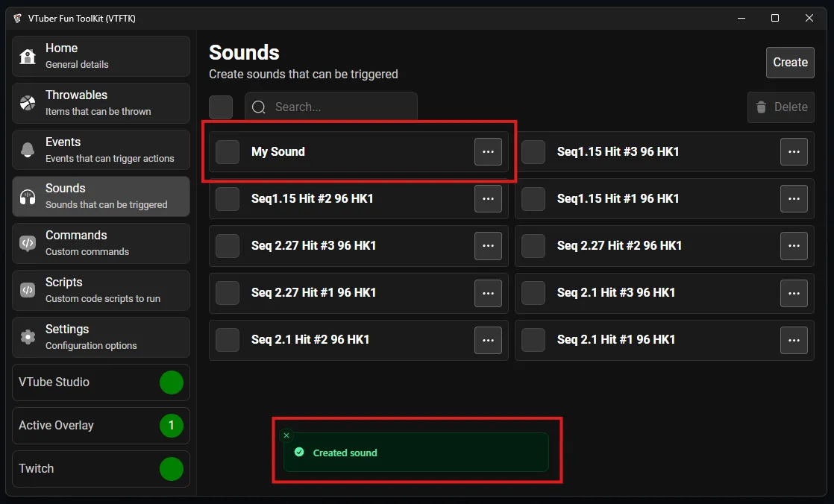834x504 pixels.
Task: Click the bell icon beside Events
Action: (x=28, y=150)
